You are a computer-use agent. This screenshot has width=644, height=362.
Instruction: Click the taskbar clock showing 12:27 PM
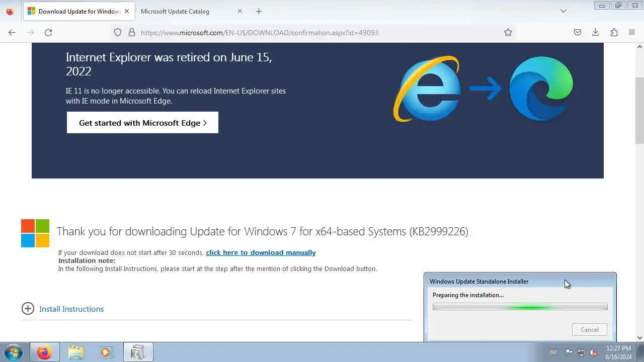pyautogui.click(x=618, y=352)
